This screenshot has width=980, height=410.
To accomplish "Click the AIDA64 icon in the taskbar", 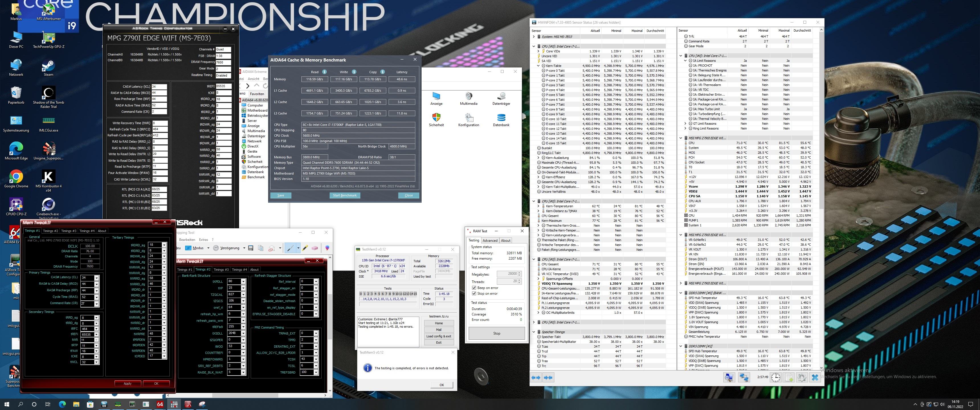I will coord(160,404).
